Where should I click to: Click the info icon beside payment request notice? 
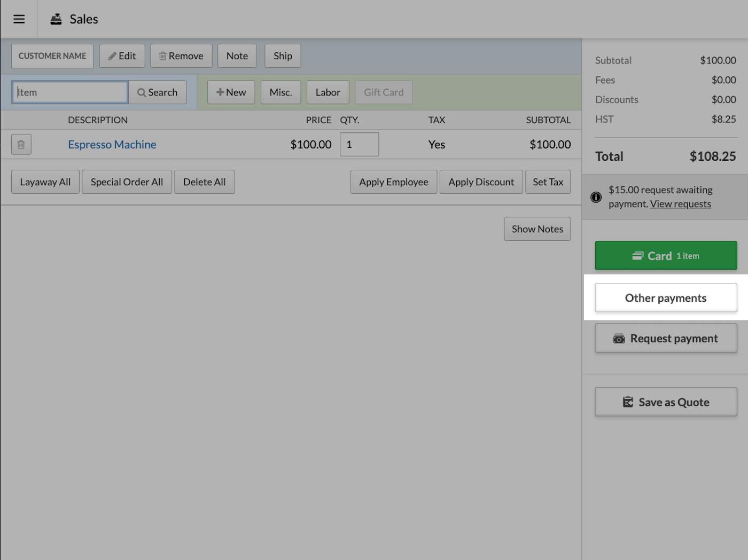click(596, 197)
